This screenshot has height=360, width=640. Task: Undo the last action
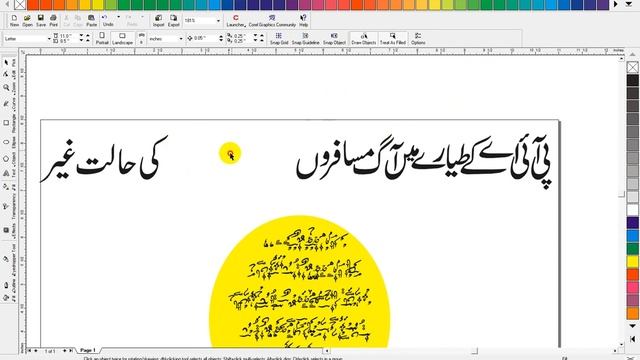pos(107,20)
